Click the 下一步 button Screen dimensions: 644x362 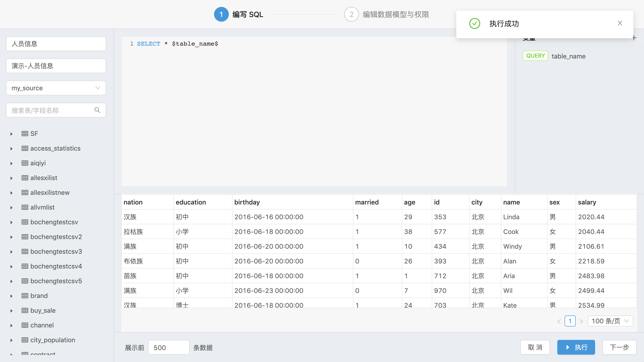tap(619, 347)
